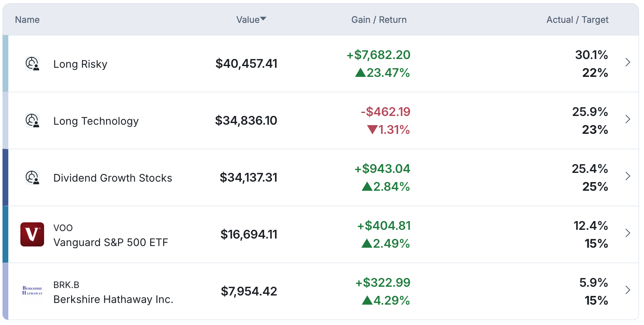Expand the VOO row chevron
This screenshot has width=644, height=325.
click(x=628, y=233)
